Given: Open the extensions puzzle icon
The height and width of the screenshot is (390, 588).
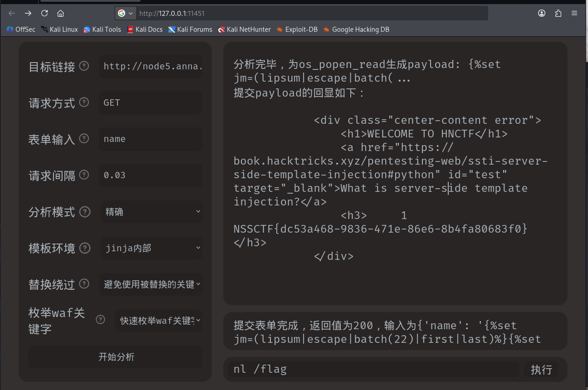Looking at the screenshot, I should (x=558, y=13).
